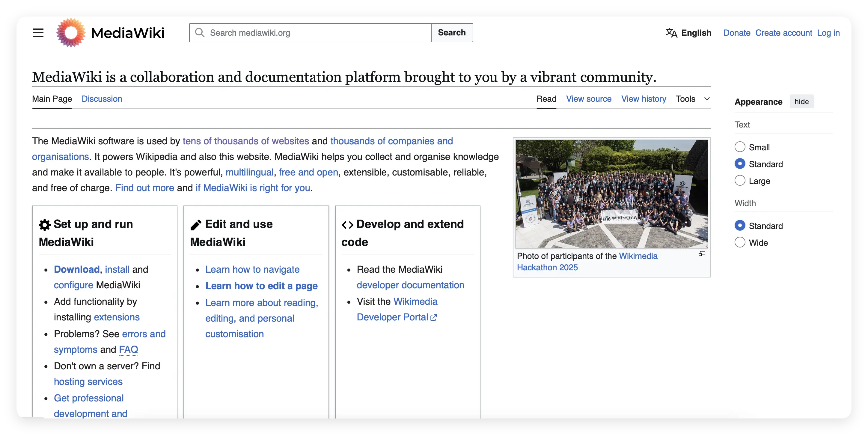Open the extensions link

coord(117,317)
